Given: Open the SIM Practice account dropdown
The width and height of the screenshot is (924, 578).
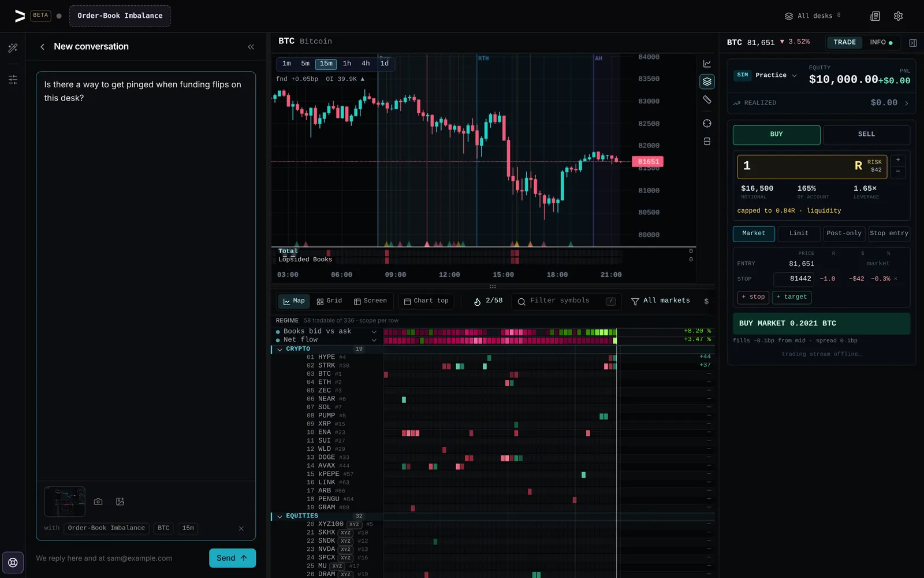Looking at the screenshot, I should pos(766,75).
